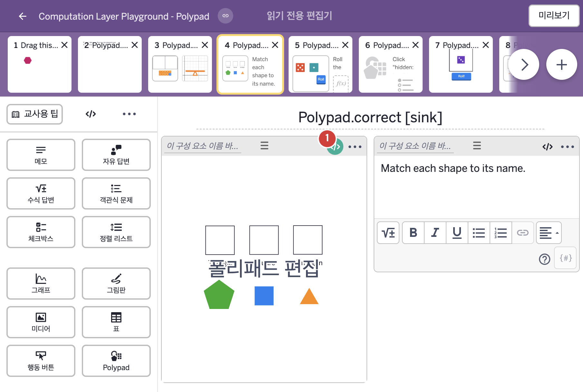Image resolution: width=583 pixels, height=392 pixels.
Task: Insert math with the square root button
Action: click(388, 233)
